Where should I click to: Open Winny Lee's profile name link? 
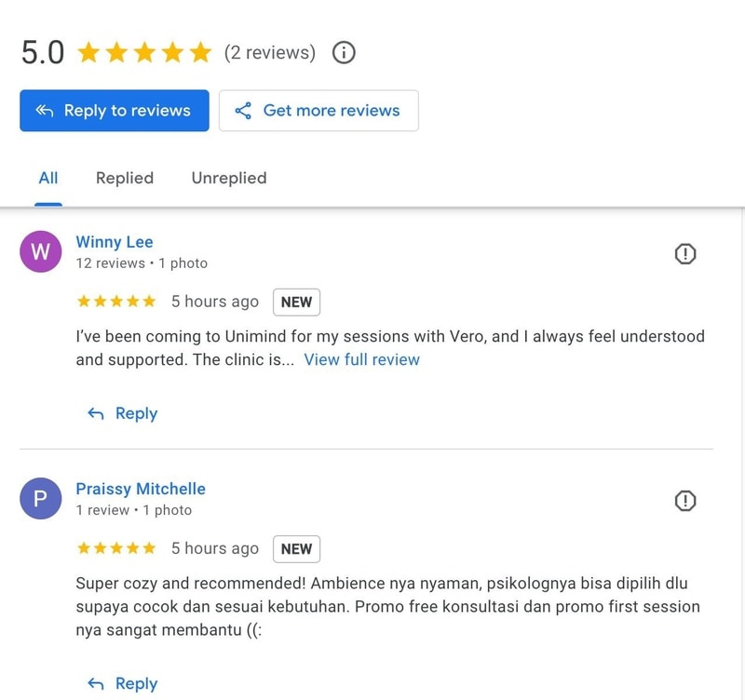[x=115, y=242]
